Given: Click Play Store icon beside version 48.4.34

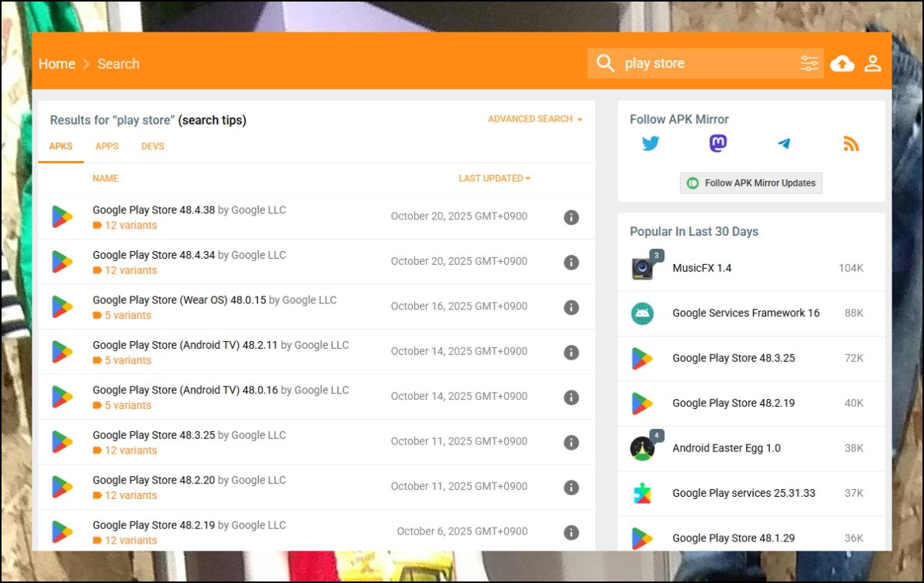Looking at the screenshot, I should coord(62,262).
